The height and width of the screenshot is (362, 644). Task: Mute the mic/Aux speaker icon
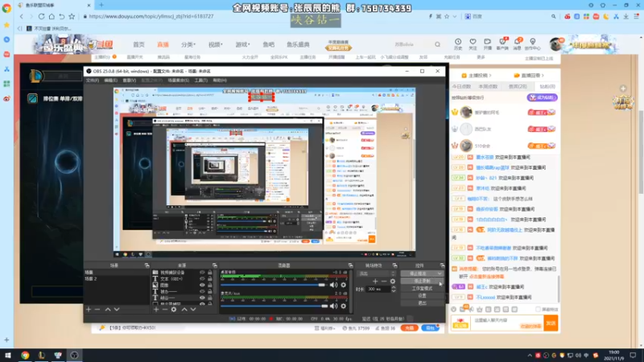click(334, 306)
